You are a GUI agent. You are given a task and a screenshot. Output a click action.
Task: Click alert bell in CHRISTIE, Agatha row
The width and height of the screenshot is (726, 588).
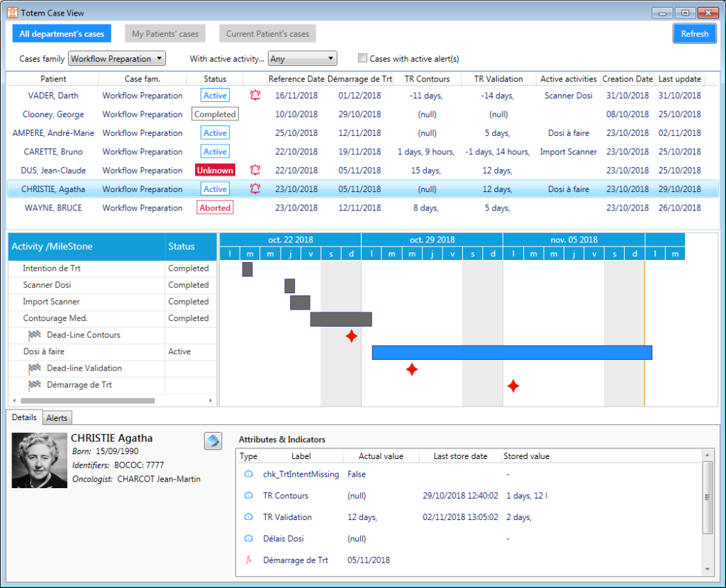(255, 189)
